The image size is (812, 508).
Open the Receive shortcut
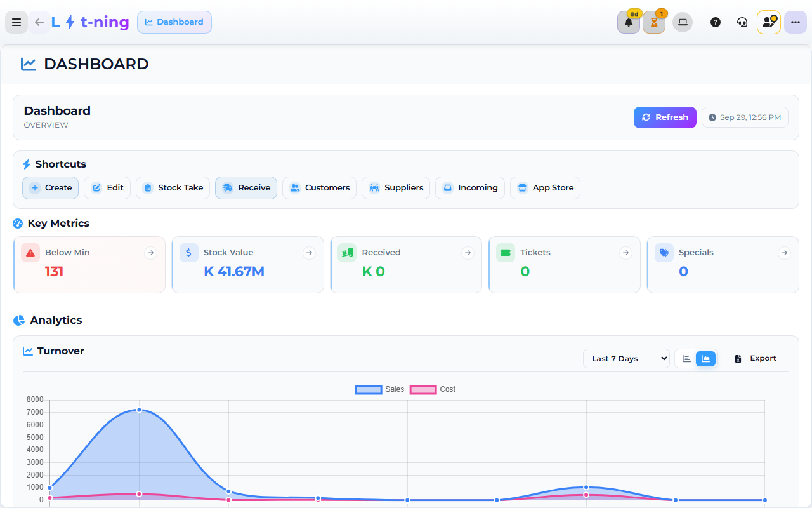coord(246,188)
